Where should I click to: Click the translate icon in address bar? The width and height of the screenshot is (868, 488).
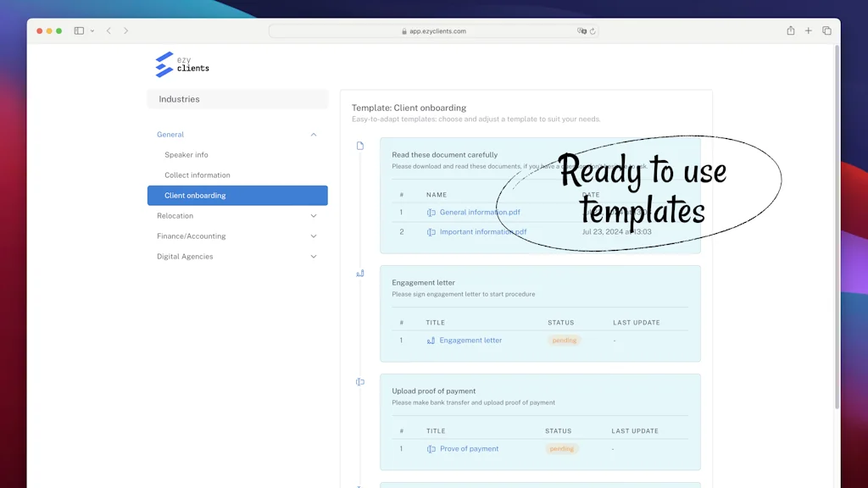581,31
